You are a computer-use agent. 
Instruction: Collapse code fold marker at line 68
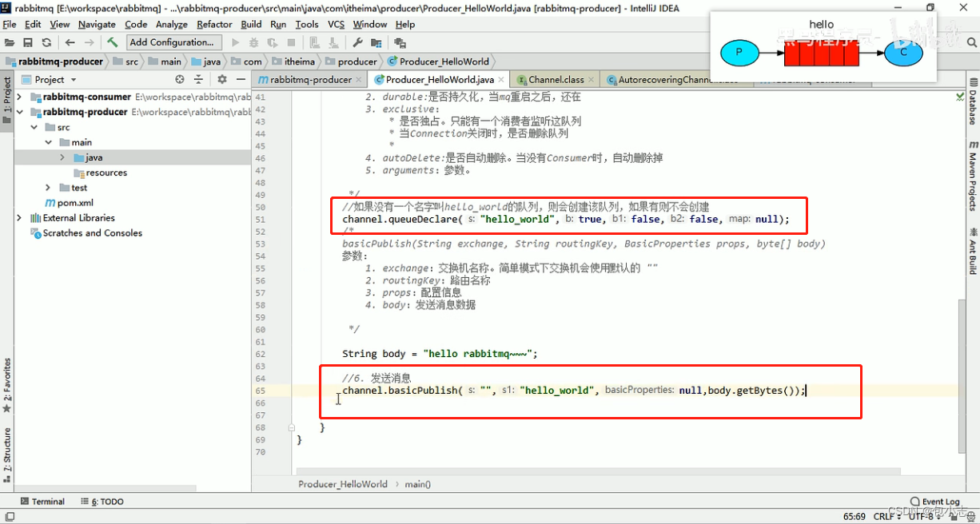coord(292,428)
